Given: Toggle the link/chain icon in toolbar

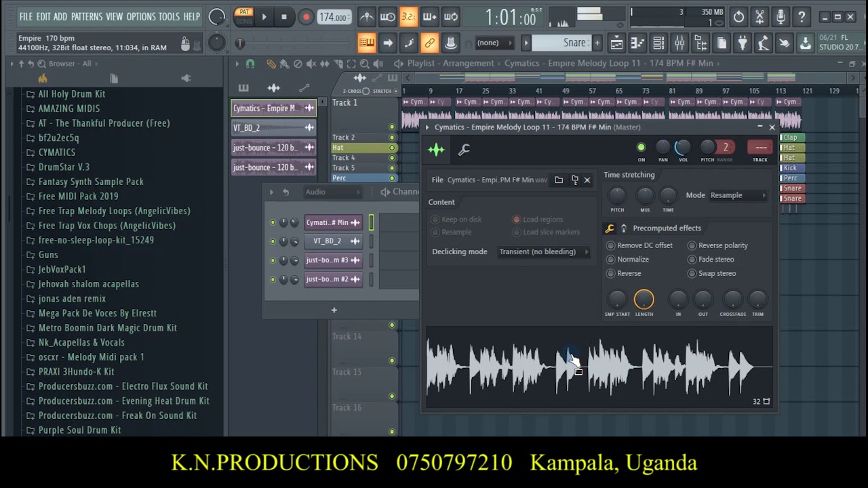Looking at the screenshot, I should point(429,43).
